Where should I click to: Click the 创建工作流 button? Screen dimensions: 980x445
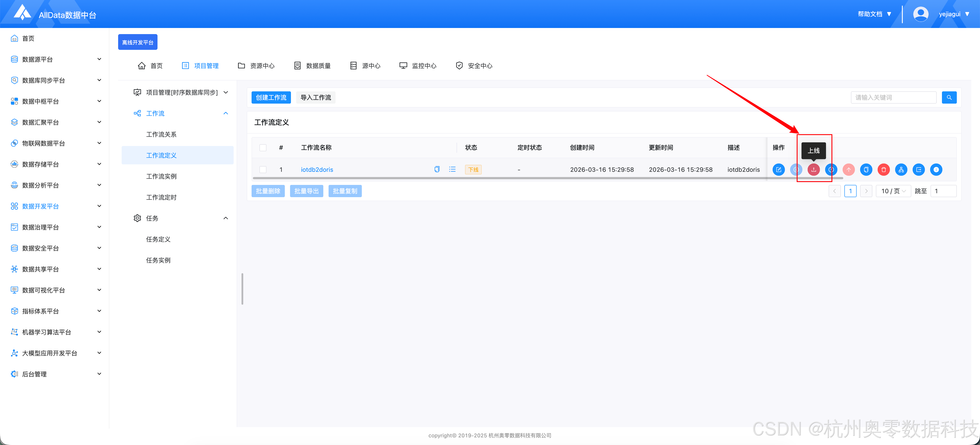pyautogui.click(x=271, y=98)
